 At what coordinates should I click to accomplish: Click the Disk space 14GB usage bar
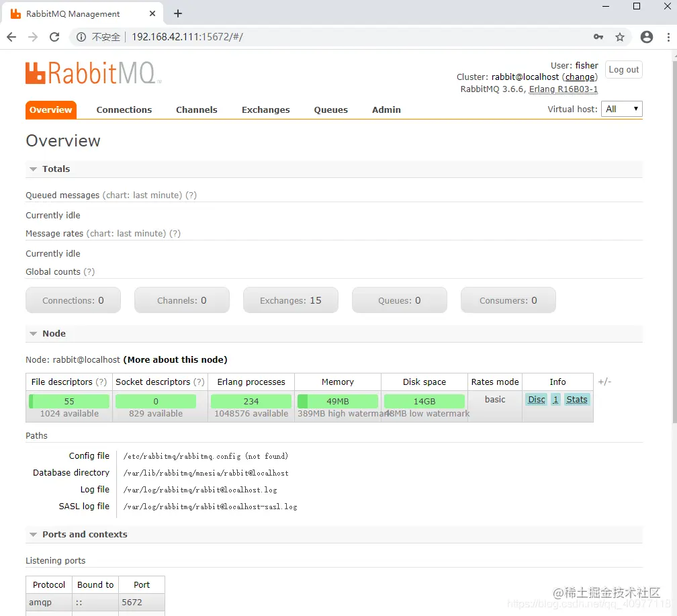click(424, 401)
